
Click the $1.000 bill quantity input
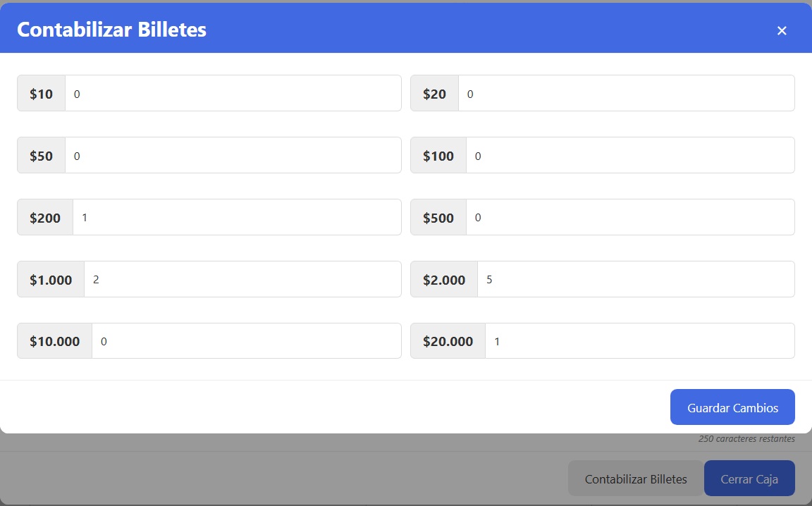[x=242, y=280]
